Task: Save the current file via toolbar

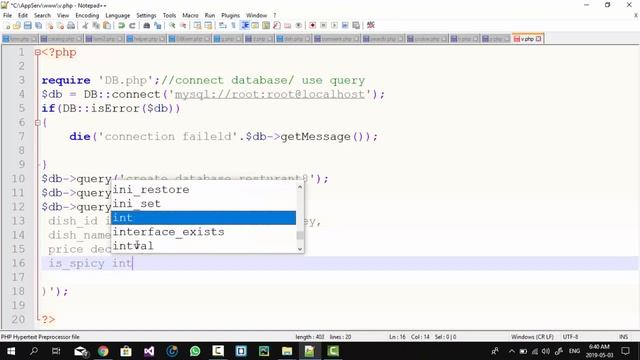Action: 27,25
